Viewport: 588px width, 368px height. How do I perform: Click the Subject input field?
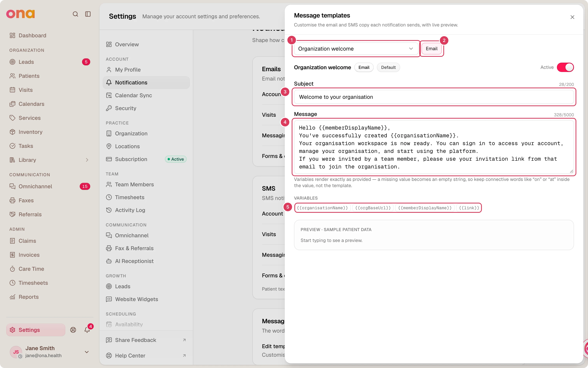[x=434, y=97]
